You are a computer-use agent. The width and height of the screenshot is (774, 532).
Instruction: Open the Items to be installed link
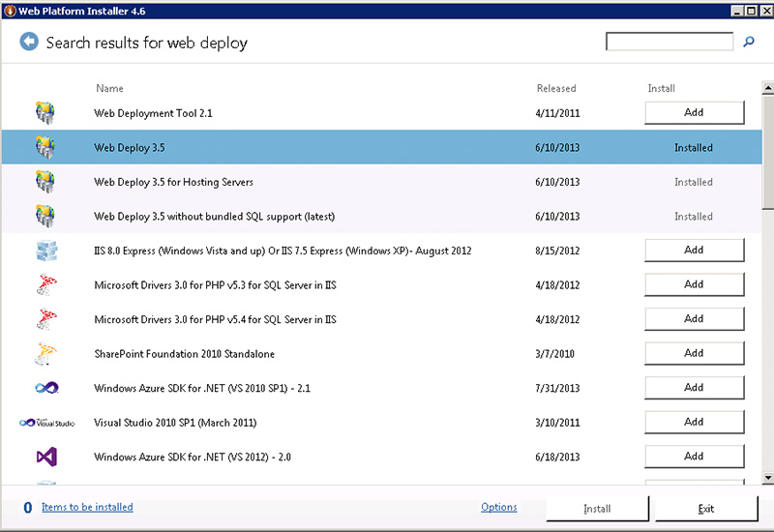point(87,508)
